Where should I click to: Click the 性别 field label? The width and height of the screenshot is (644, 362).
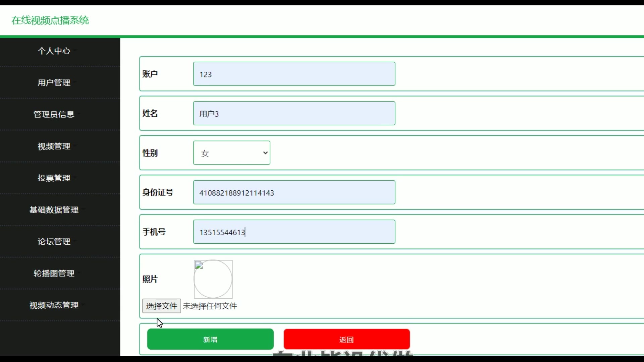click(x=150, y=153)
